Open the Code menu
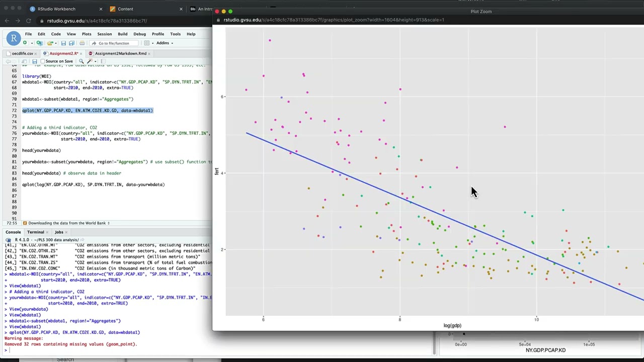644x362 pixels. 56,34
